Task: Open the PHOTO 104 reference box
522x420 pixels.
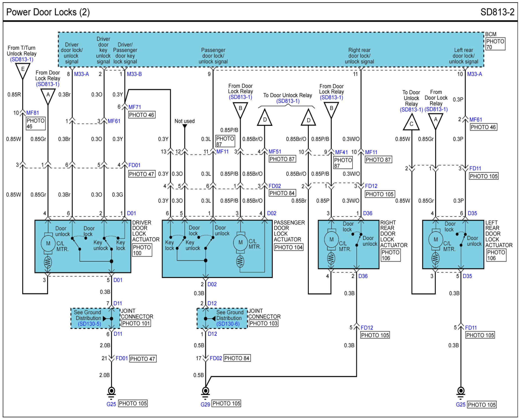Action: pos(289,247)
